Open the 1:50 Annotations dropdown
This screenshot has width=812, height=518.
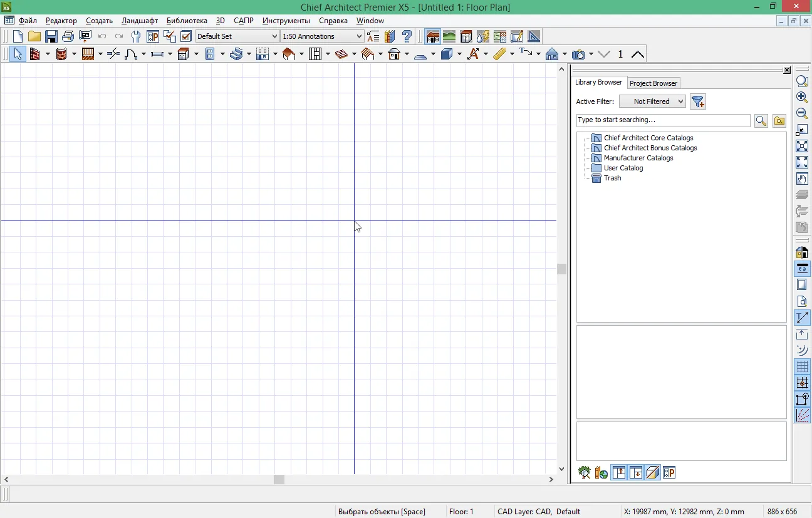tap(322, 36)
